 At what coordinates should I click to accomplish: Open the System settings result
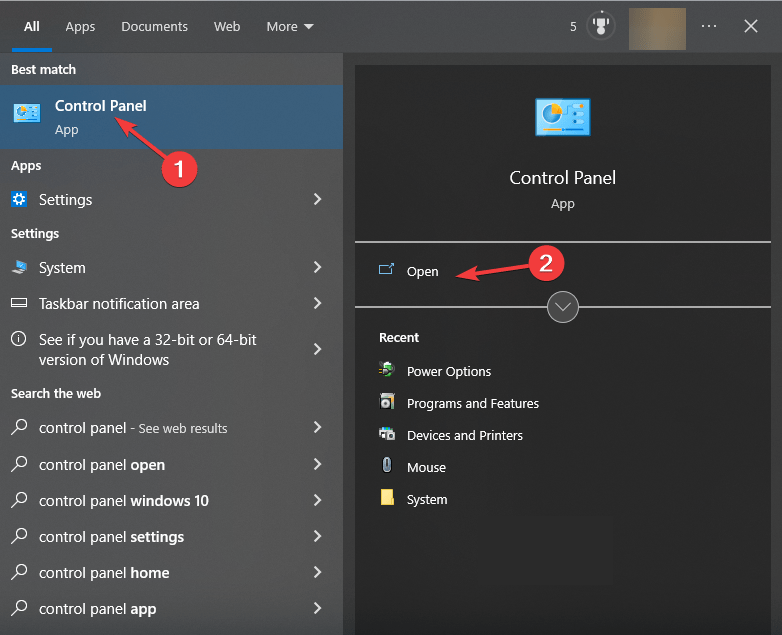pos(171,268)
